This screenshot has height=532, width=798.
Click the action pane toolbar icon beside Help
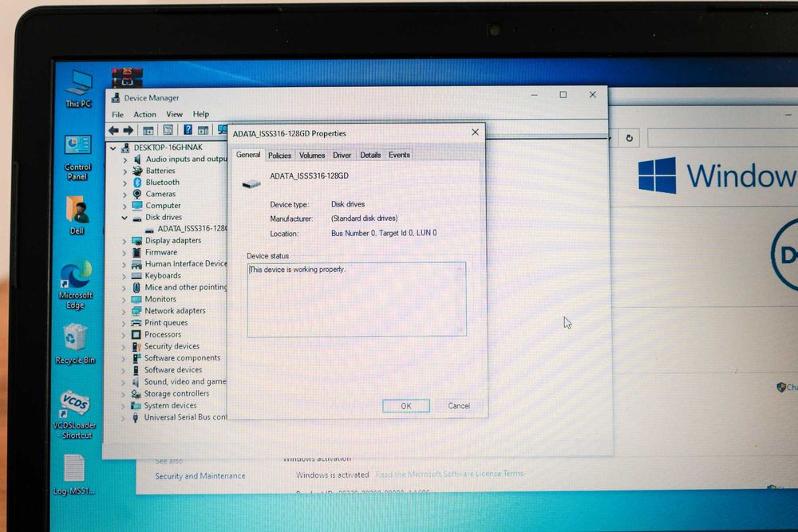[x=203, y=130]
